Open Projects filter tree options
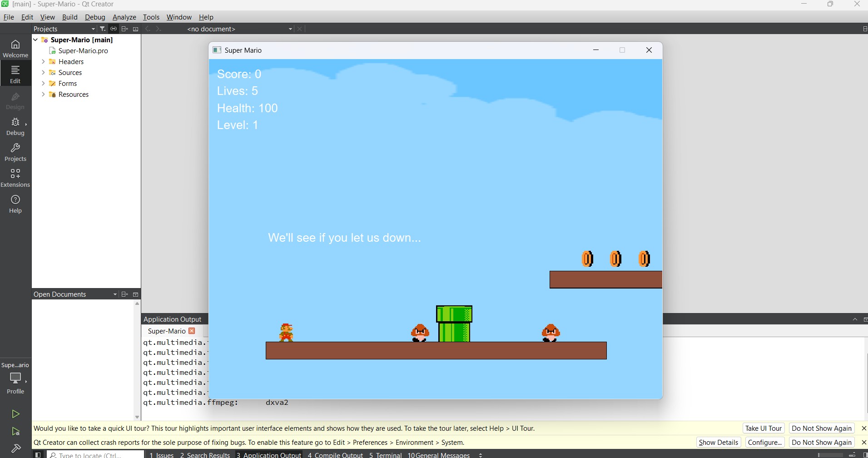This screenshot has height=458, width=868. 103,29
